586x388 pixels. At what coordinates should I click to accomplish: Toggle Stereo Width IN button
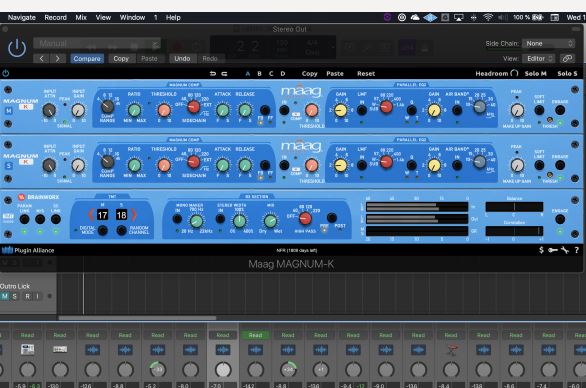tap(220, 219)
